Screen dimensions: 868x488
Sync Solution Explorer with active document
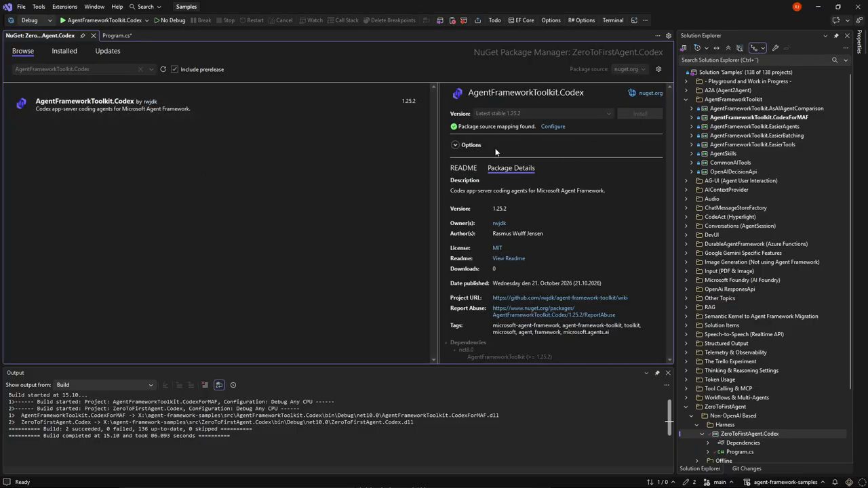click(x=716, y=48)
